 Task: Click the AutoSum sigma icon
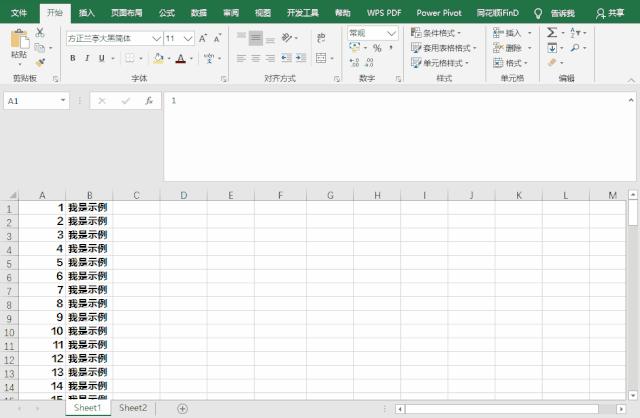[552, 33]
